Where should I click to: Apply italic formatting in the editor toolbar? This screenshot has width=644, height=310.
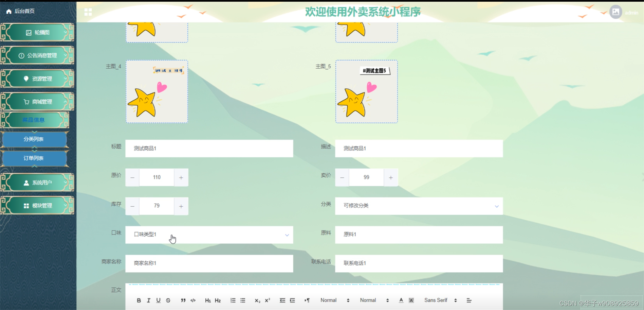coord(148,300)
